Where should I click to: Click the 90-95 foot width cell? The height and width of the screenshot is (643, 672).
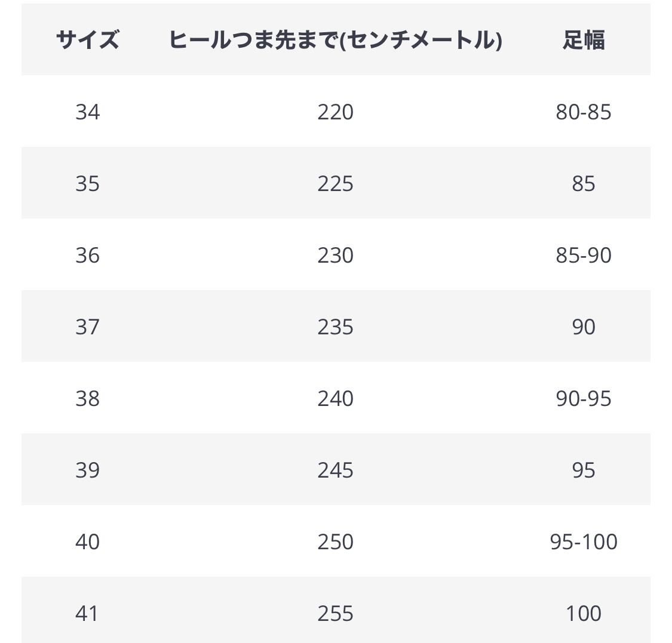click(583, 398)
